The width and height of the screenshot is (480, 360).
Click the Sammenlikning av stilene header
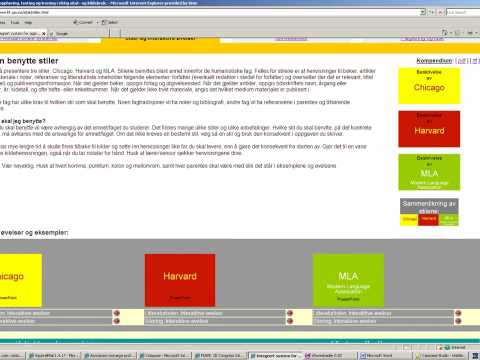click(429, 207)
